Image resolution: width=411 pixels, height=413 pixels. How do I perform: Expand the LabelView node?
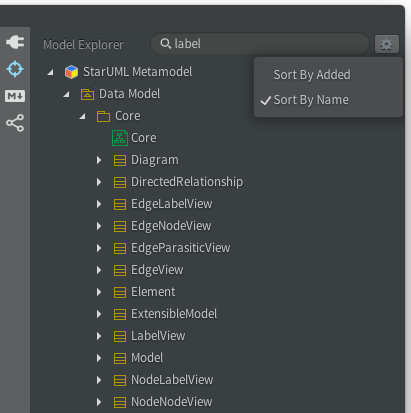coord(99,336)
